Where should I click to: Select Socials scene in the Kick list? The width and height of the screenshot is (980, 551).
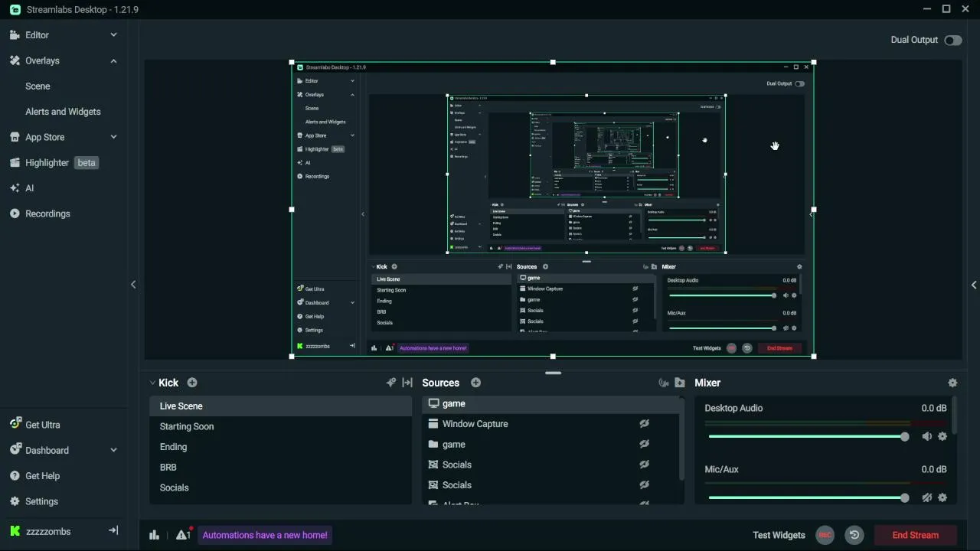pos(280,487)
